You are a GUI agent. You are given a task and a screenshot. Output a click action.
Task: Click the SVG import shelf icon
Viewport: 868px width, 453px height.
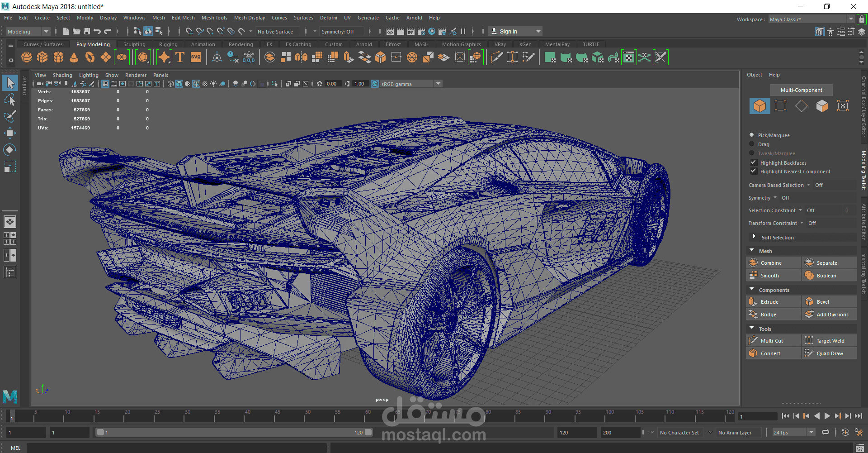tap(196, 57)
